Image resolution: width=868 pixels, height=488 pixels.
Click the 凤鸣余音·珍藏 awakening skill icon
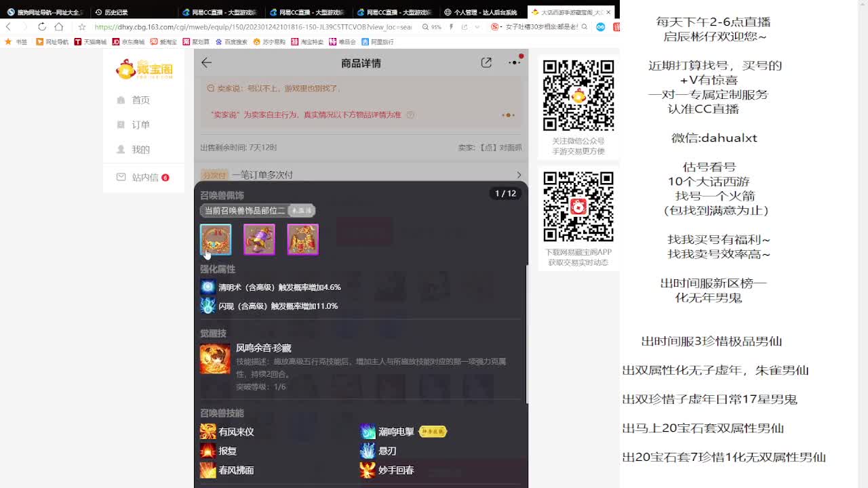tap(215, 359)
